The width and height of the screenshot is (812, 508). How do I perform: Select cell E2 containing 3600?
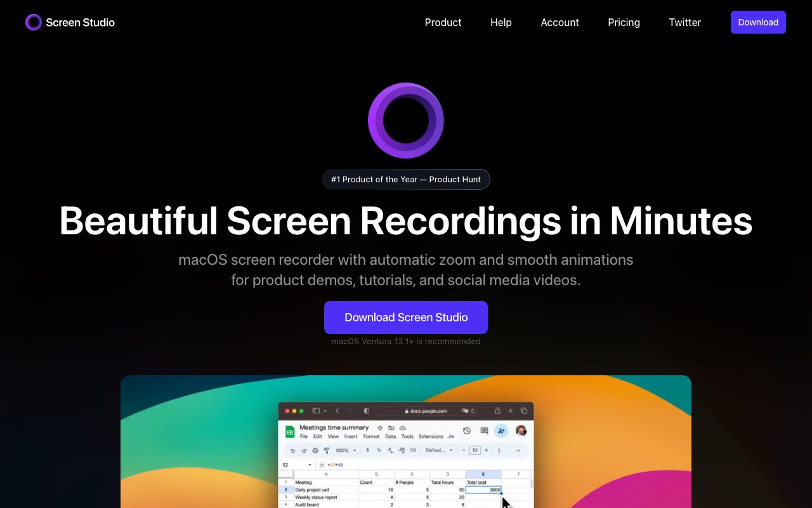[483, 490]
